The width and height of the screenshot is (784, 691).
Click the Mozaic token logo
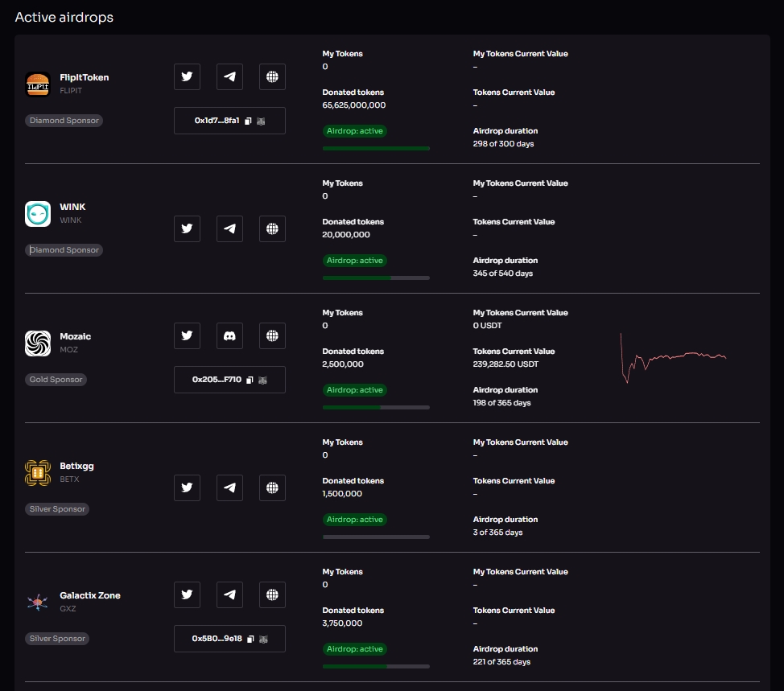point(38,343)
